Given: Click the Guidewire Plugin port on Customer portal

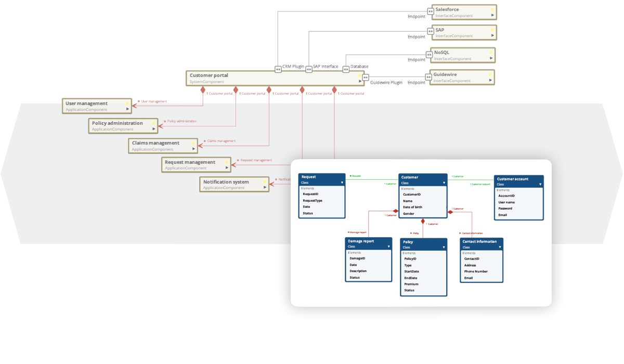Looking at the screenshot, I should (366, 78).
